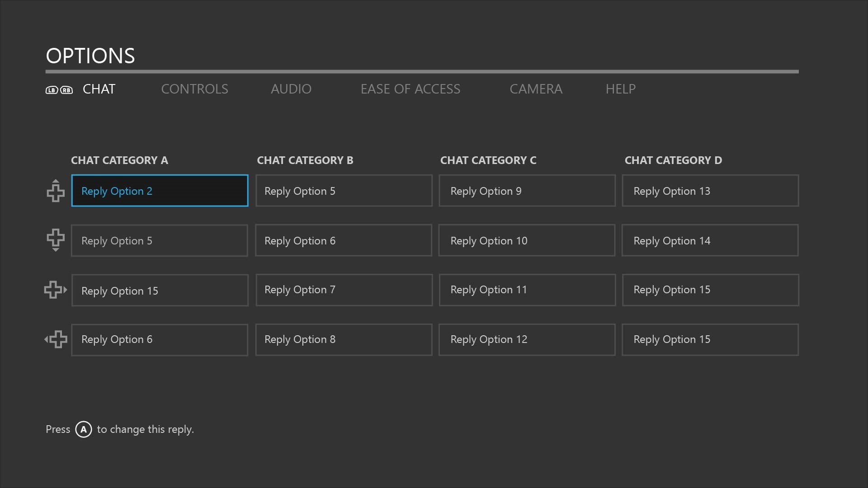Select the HELP tab

tap(621, 89)
